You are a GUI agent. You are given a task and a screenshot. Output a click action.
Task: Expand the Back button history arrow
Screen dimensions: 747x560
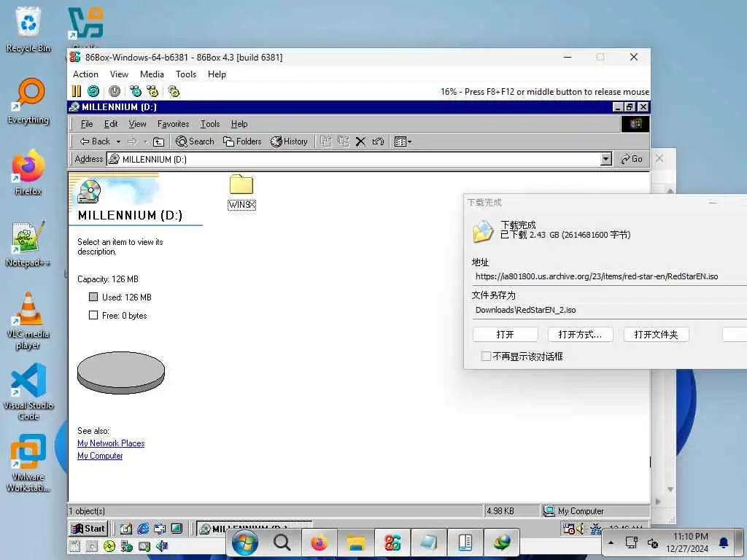(x=119, y=142)
